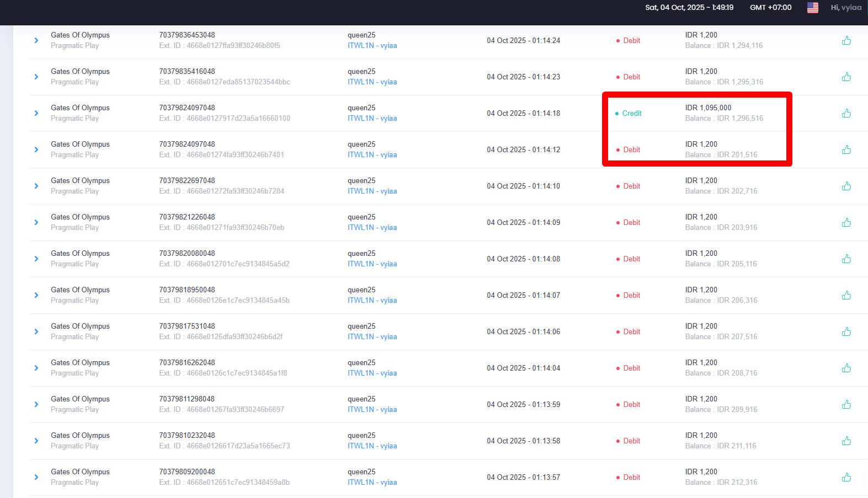
Task: Click thumbs-up icon for transaction 70379809200048
Action: point(846,477)
